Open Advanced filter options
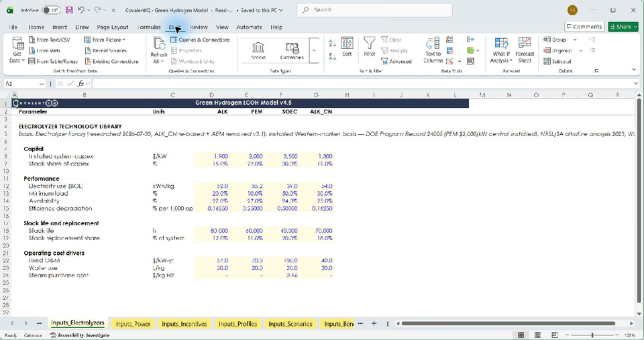The height and width of the screenshot is (340, 644). point(396,61)
